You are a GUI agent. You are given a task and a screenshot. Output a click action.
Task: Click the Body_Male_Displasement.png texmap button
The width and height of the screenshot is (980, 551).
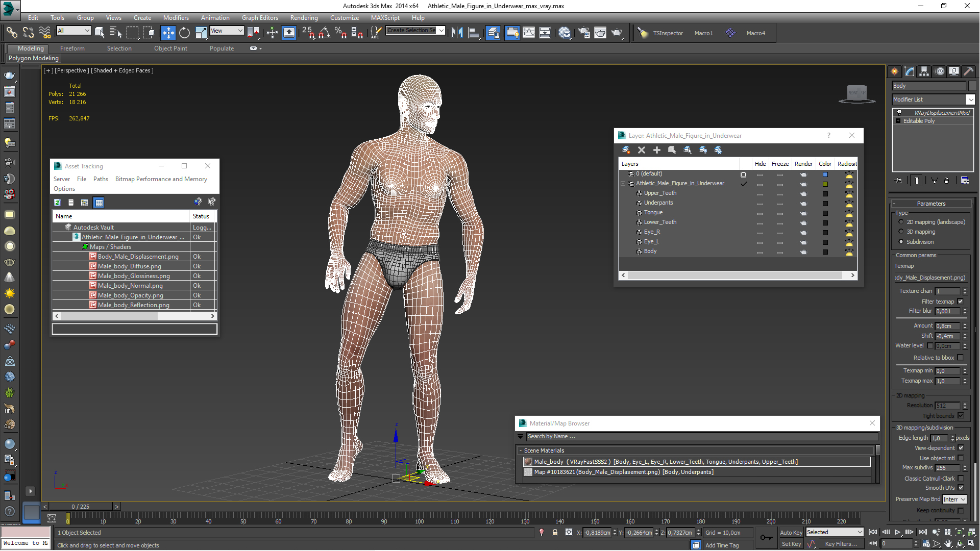pyautogui.click(x=930, y=278)
